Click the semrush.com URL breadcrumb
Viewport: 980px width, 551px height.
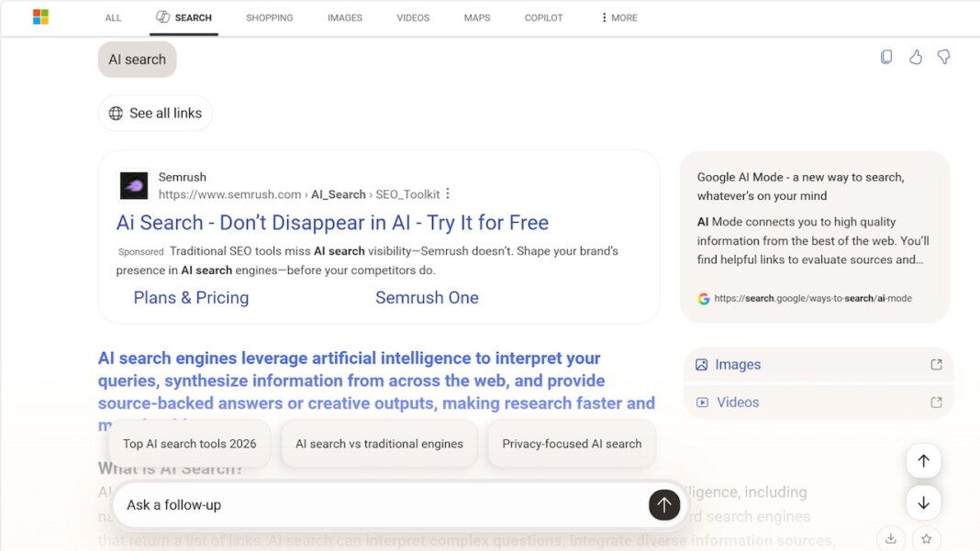[x=299, y=194]
